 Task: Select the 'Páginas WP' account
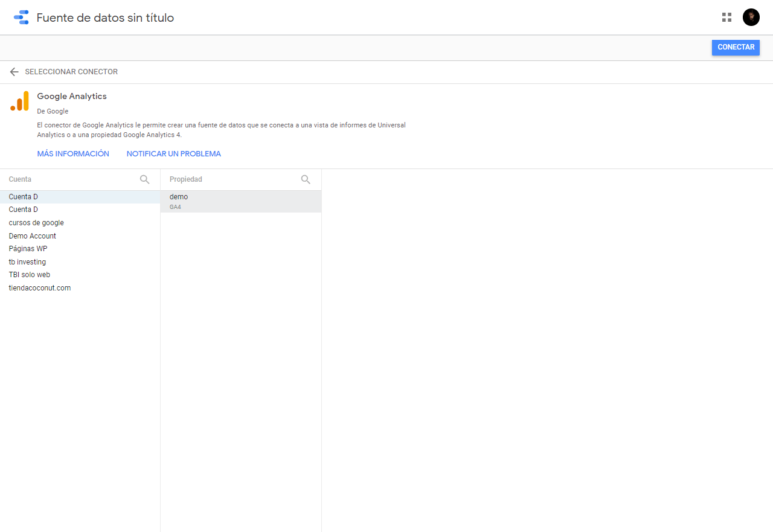(x=80, y=249)
